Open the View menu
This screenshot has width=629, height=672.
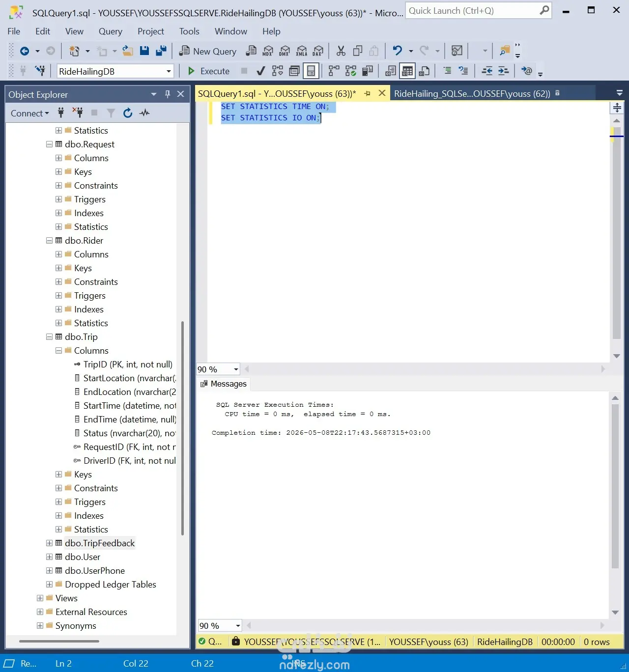click(x=74, y=31)
